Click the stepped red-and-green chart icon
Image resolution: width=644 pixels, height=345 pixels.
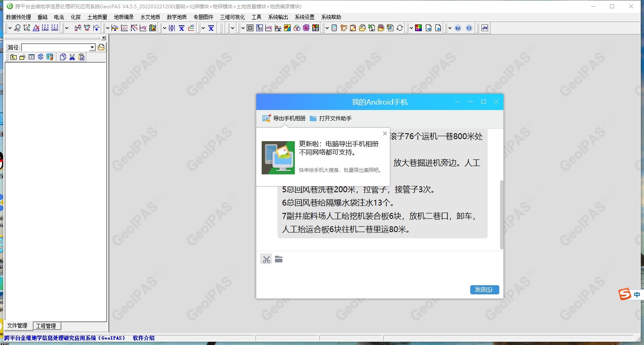pyautogui.click(x=191, y=28)
